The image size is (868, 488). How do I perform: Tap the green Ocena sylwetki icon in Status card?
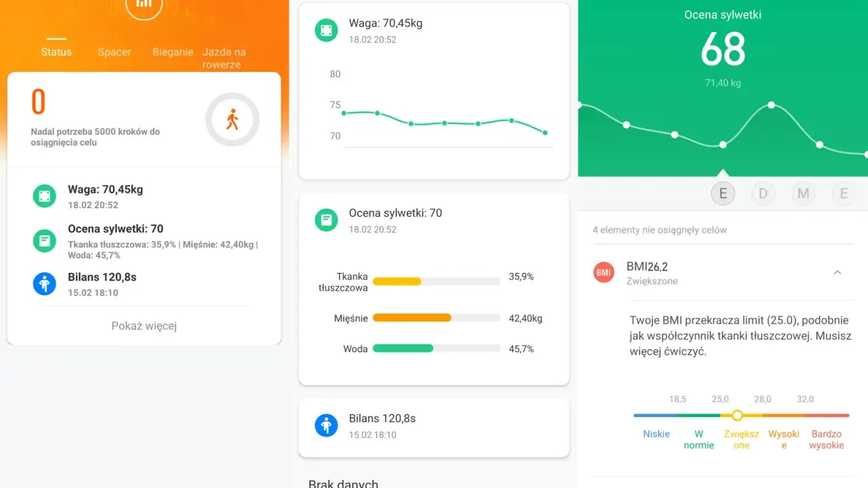45,240
